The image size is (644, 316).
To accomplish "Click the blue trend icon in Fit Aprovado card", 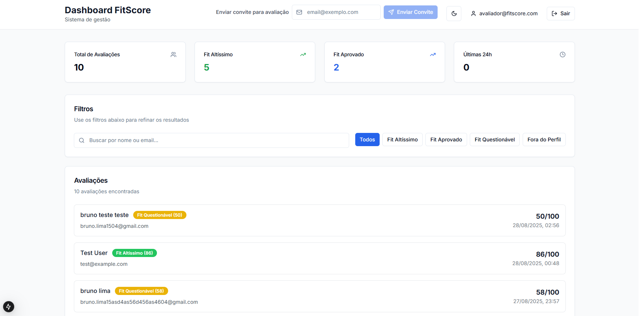I will point(432,55).
